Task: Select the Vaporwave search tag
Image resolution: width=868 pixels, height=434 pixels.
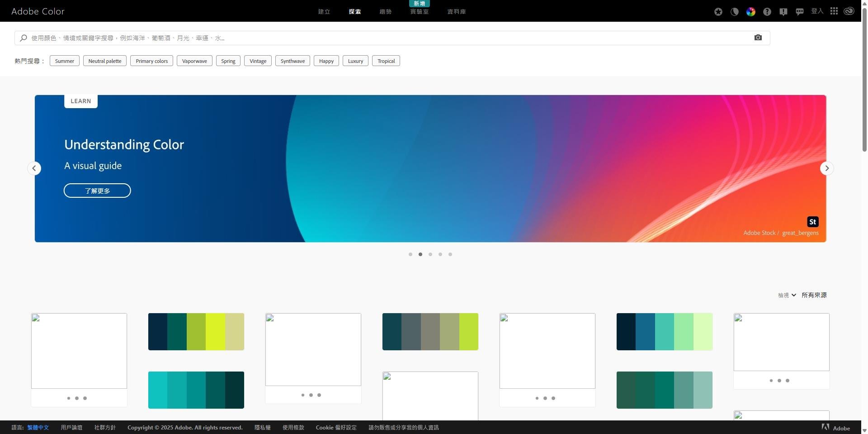Action: pyautogui.click(x=194, y=61)
